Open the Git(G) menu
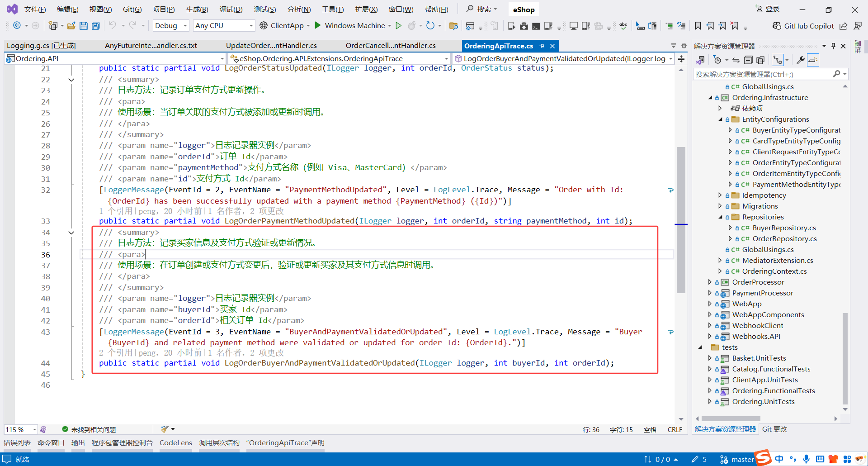 (x=132, y=10)
